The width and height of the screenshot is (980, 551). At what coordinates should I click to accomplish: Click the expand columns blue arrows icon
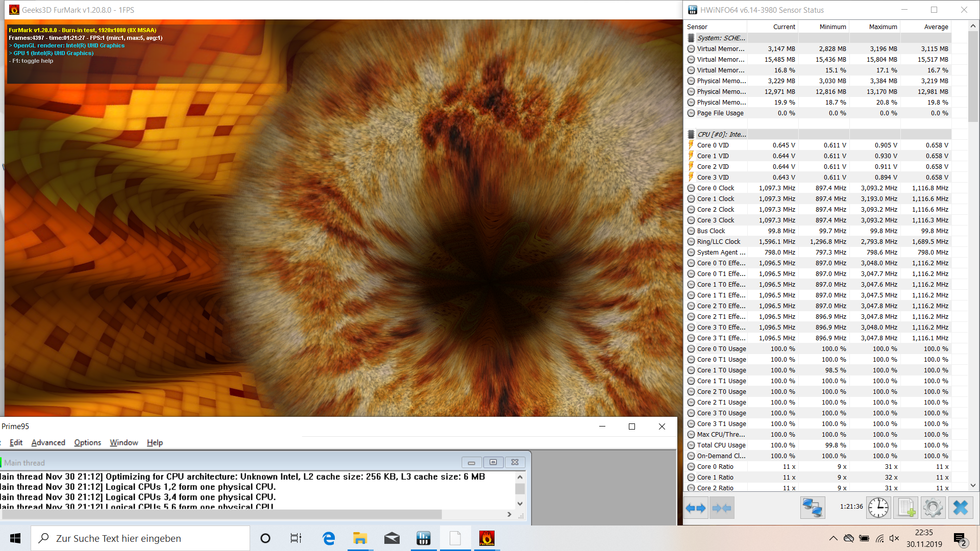696,508
